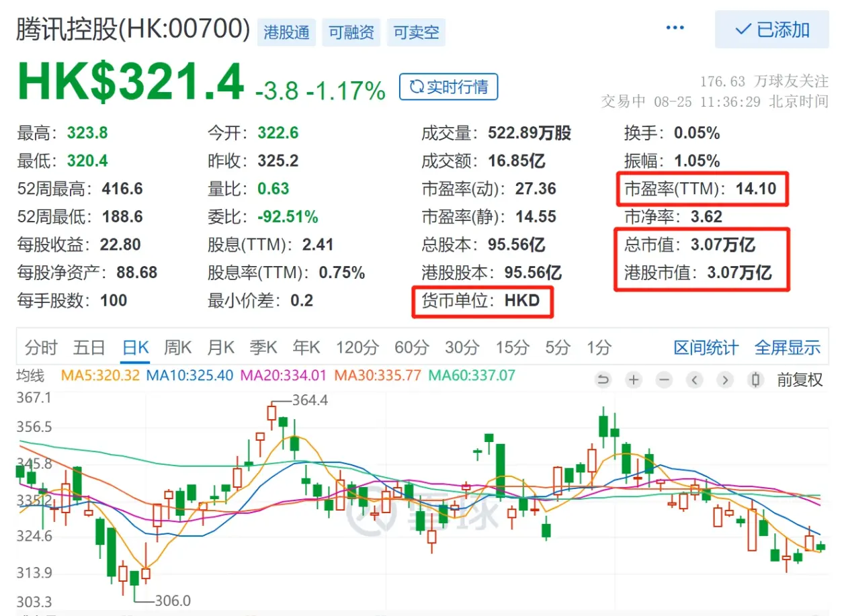Click the 52周最高 value 416.6
Viewport: 844px width, 616px height.
(122, 189)
